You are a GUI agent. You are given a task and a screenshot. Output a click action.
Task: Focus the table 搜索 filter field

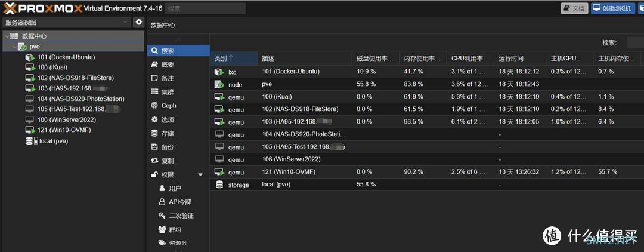[635, 43]
